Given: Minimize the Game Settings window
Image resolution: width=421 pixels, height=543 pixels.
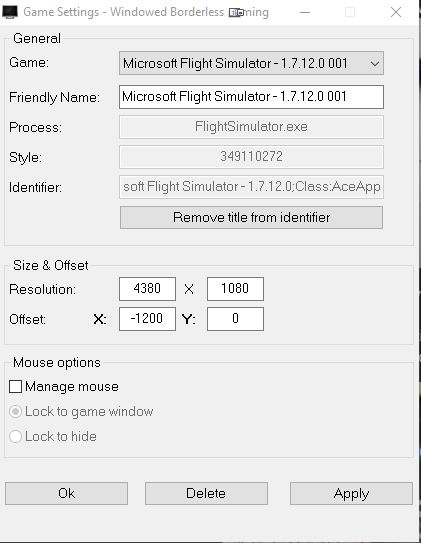Looking at the screenshot, I should point(305,12).
